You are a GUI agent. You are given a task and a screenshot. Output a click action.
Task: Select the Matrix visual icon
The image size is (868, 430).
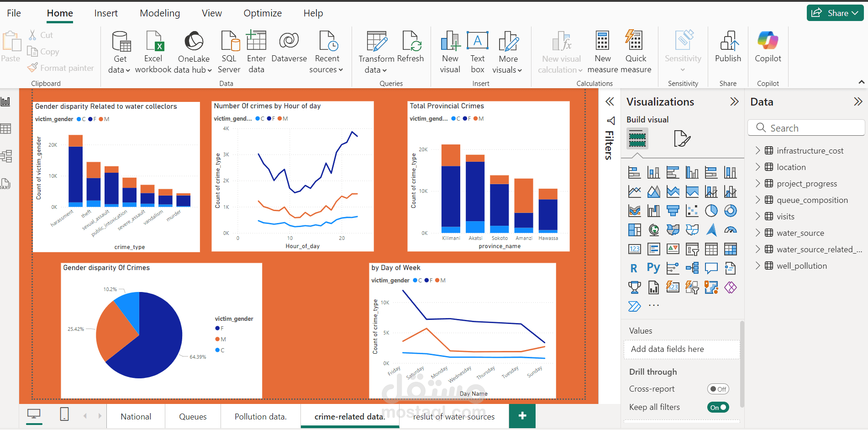click(730, 249)
